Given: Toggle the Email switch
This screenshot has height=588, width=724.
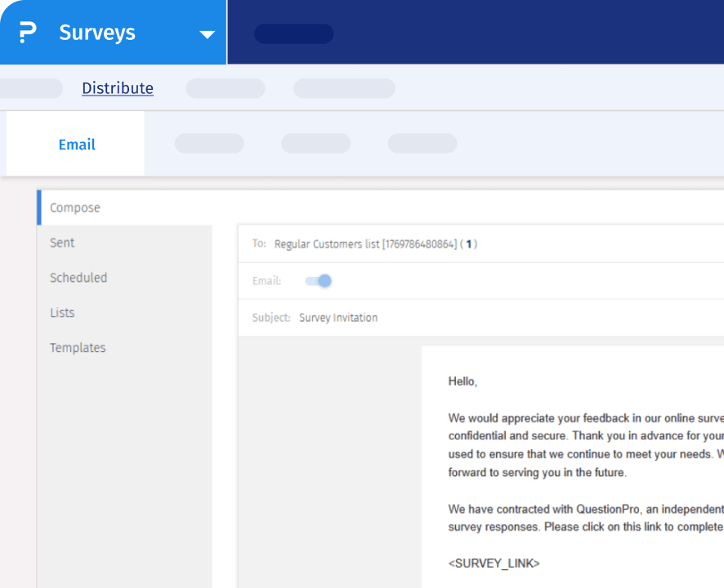Looking at the screenshot, I should 318,281.
